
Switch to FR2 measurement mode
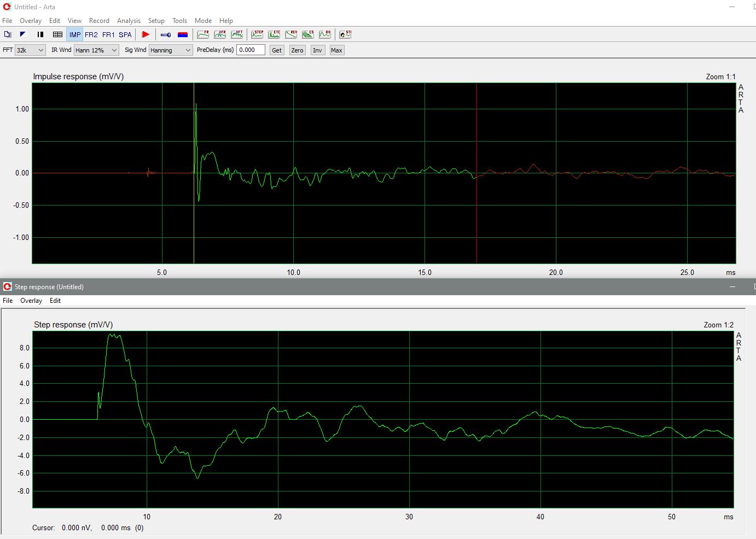tap(91, 34)
